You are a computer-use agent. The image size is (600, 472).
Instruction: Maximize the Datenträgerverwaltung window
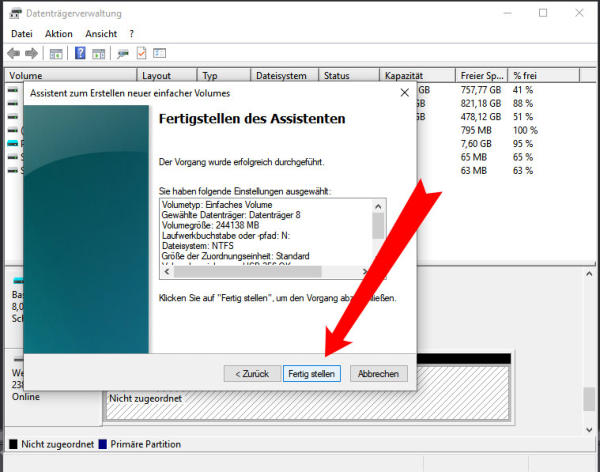(543, 13)
